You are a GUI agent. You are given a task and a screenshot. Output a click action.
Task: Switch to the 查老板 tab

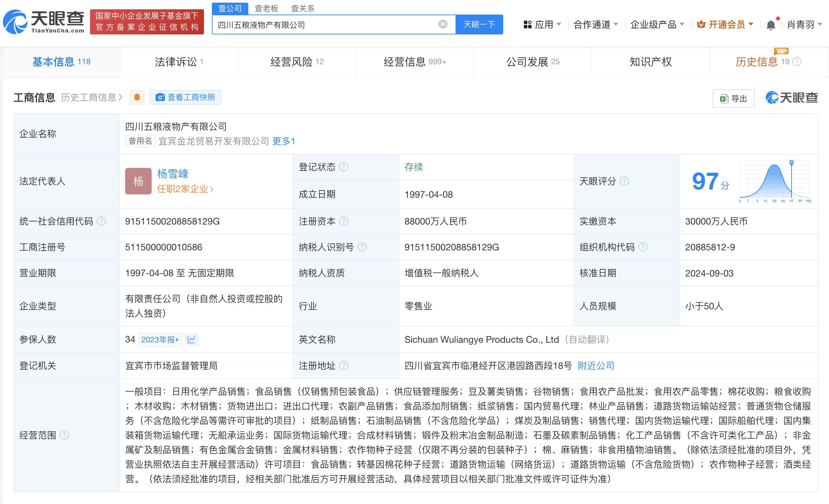pyautogui.click(x=267, y=8)
